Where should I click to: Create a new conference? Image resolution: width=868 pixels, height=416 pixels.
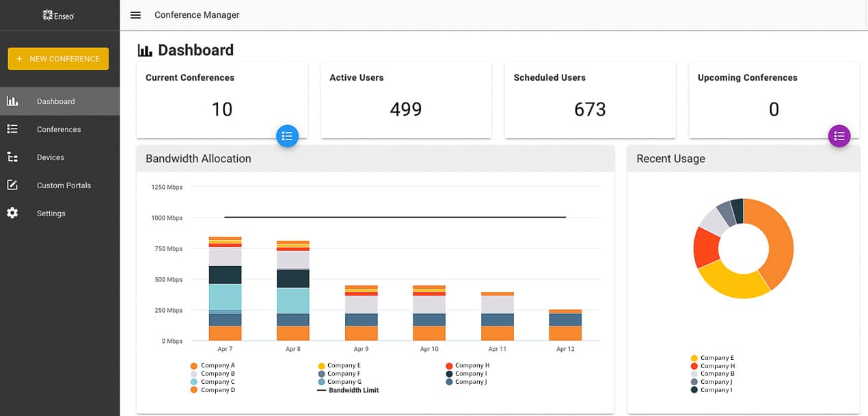(x=58, y=59)
